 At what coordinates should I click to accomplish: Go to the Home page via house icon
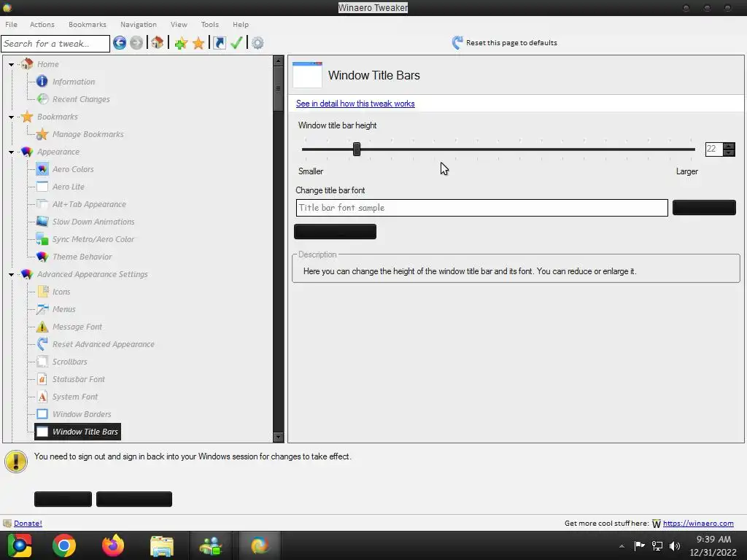[x=158, y=43]
